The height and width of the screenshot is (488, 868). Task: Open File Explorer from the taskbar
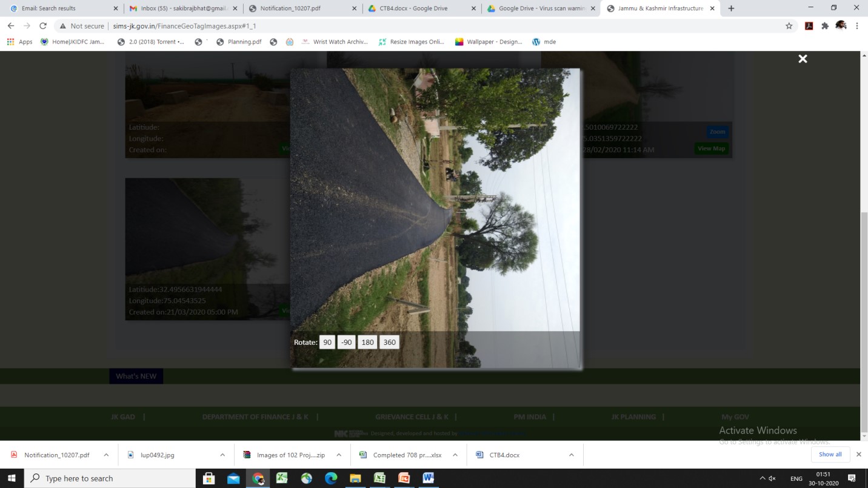tap(355, 478)
